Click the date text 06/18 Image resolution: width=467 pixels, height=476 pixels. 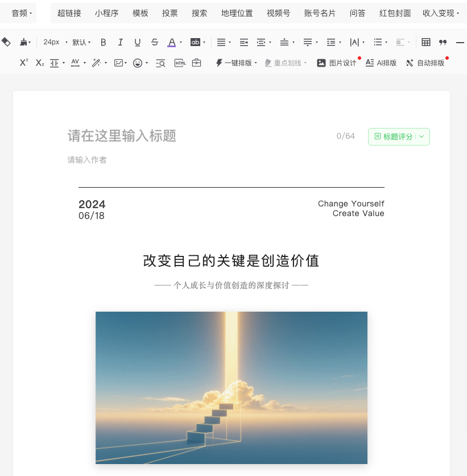pos(92,216)
